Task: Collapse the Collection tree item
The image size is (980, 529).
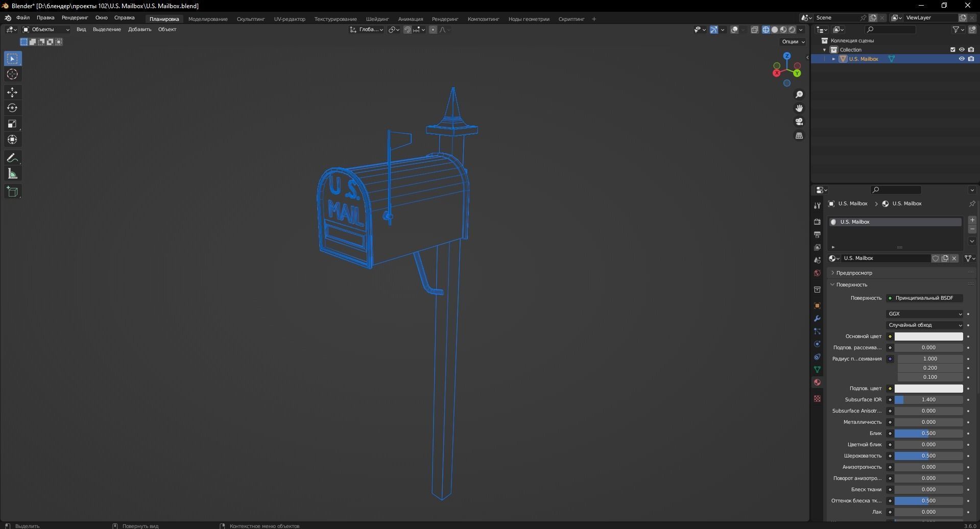Action: click(x=824, y=50)
